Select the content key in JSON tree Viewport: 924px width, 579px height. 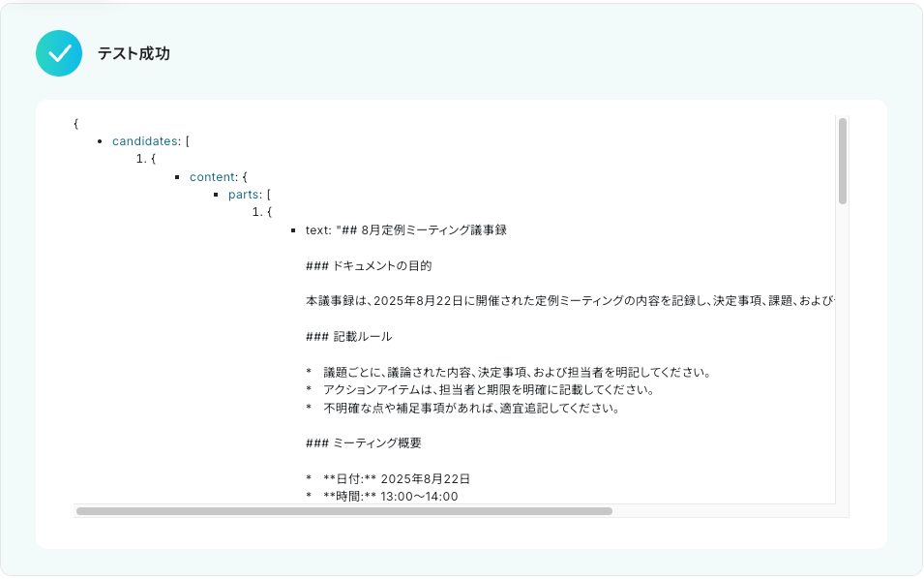click(x=212, y=177)
